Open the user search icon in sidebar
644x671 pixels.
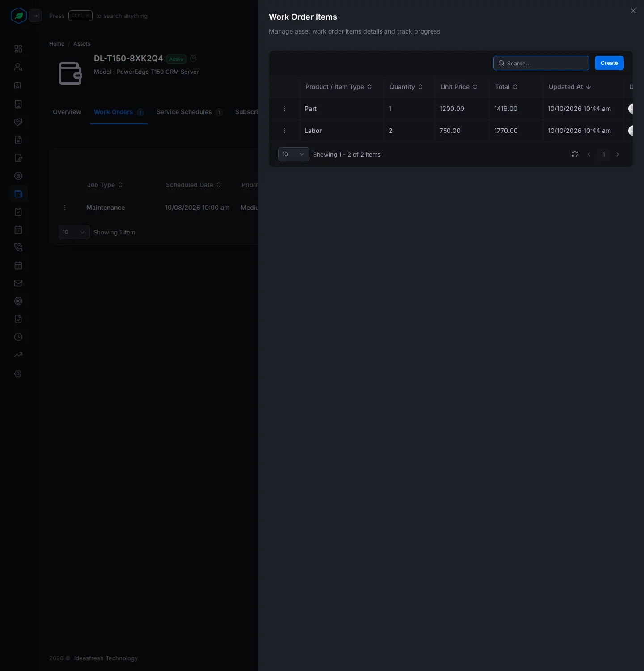18,67
